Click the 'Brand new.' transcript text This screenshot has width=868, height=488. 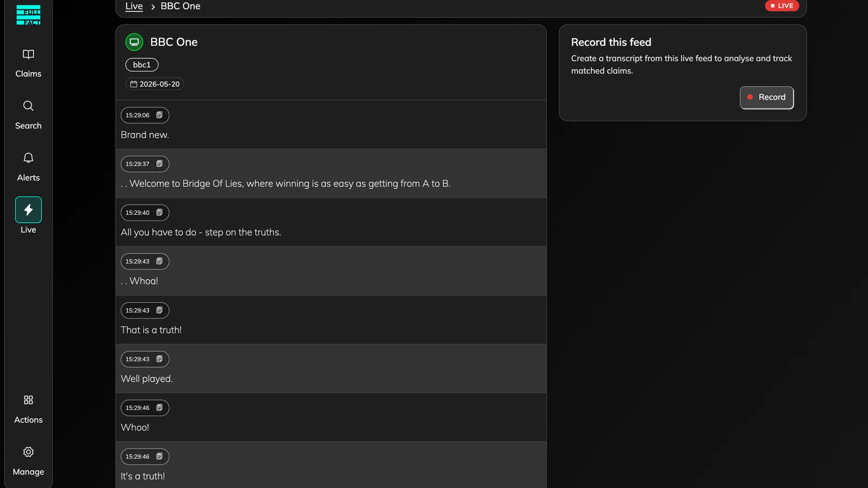coord(145,134)
